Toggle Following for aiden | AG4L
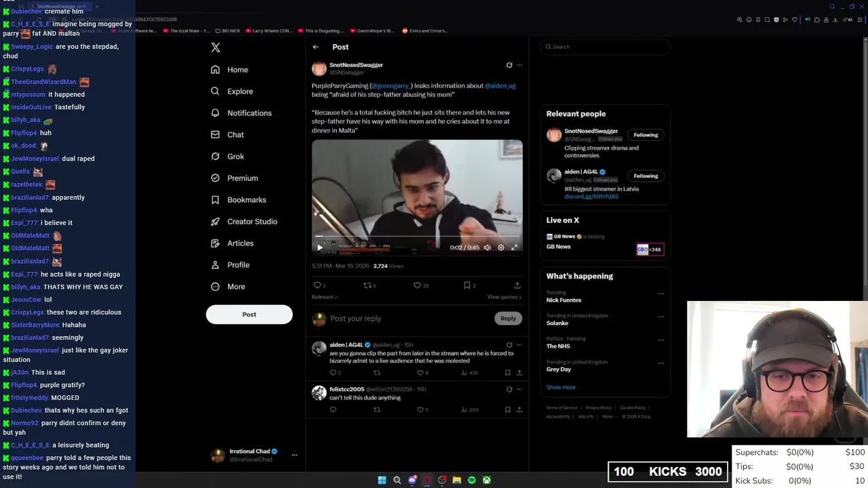The image size is (868, 488). pos(646,176)
